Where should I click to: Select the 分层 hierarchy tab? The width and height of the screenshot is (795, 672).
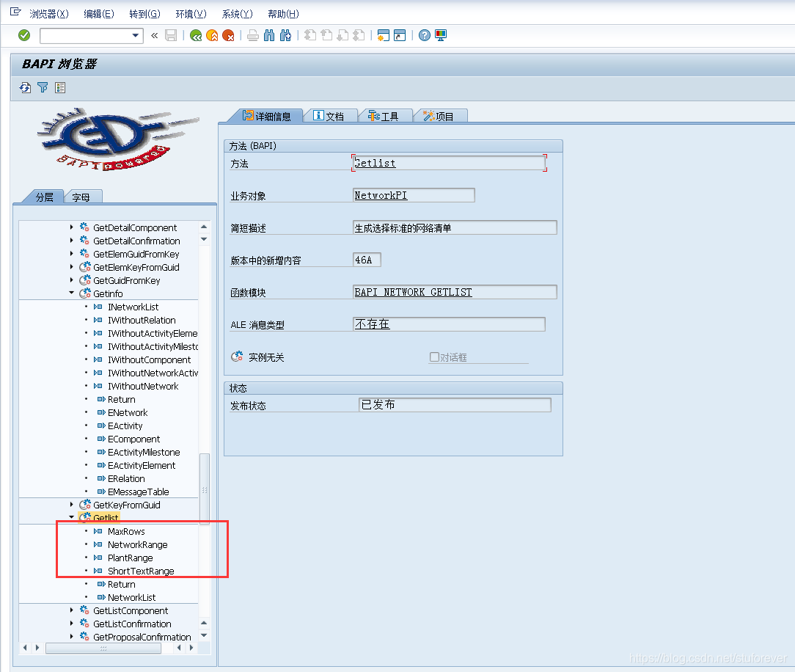44,197
